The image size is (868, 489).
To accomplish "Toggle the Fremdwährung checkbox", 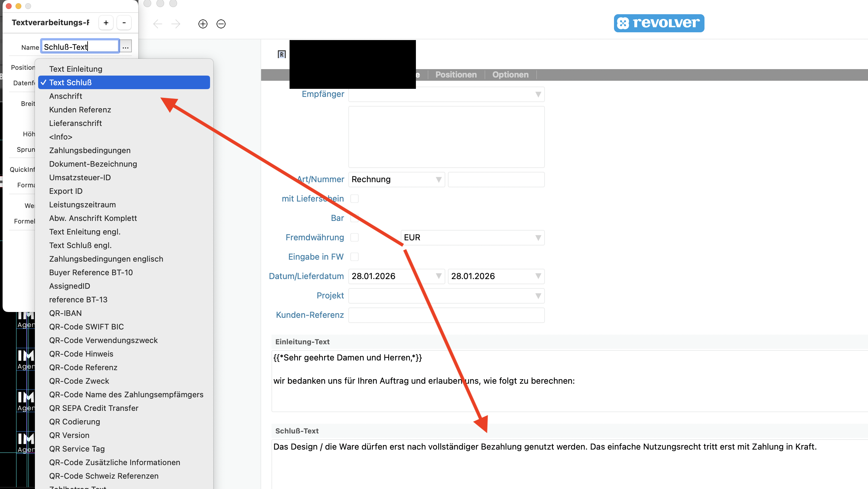I will pyautogui.click(x=354, y=237).
